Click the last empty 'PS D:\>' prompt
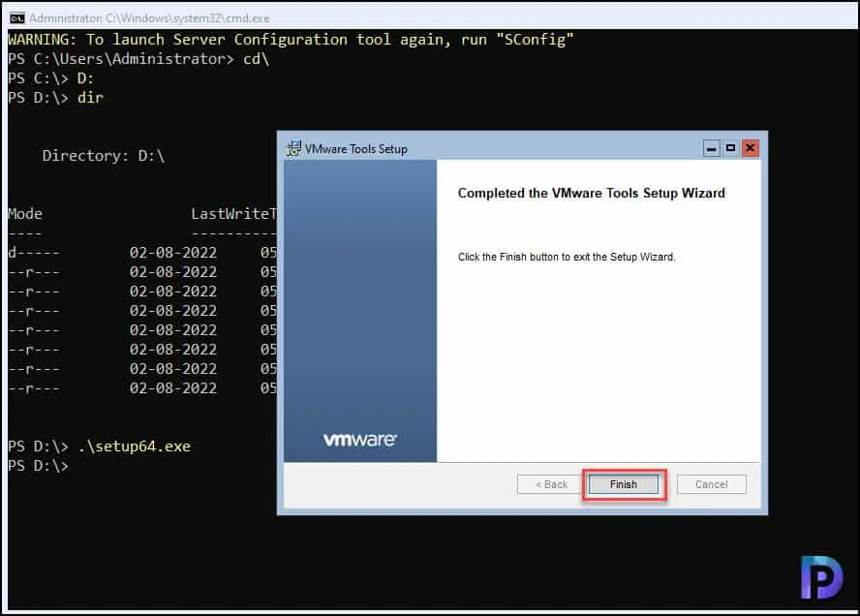860x616 pixels. (x=39, y=466)
